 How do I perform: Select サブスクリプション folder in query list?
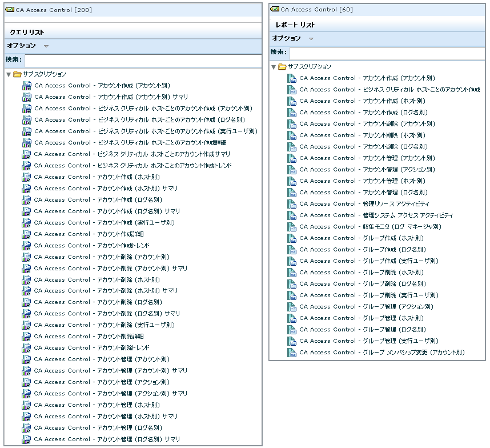click(x=45, y=74)
